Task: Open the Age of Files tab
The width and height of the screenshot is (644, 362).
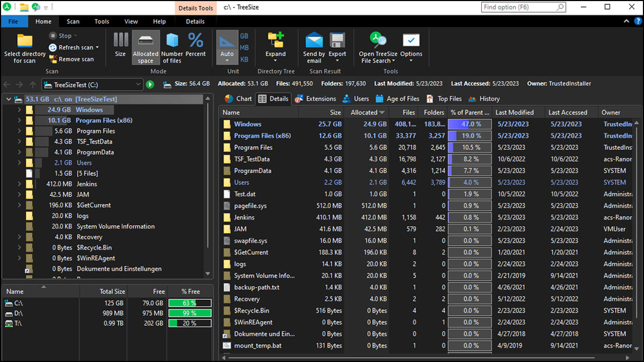Action: tap(397, 99)
